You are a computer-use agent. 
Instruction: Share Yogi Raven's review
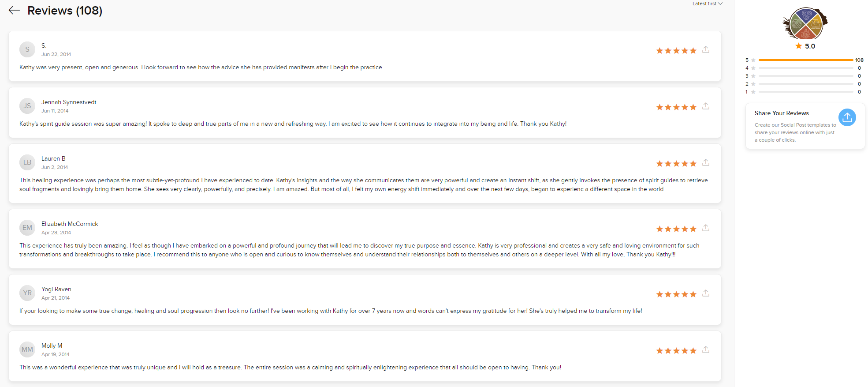click(706, 293)
